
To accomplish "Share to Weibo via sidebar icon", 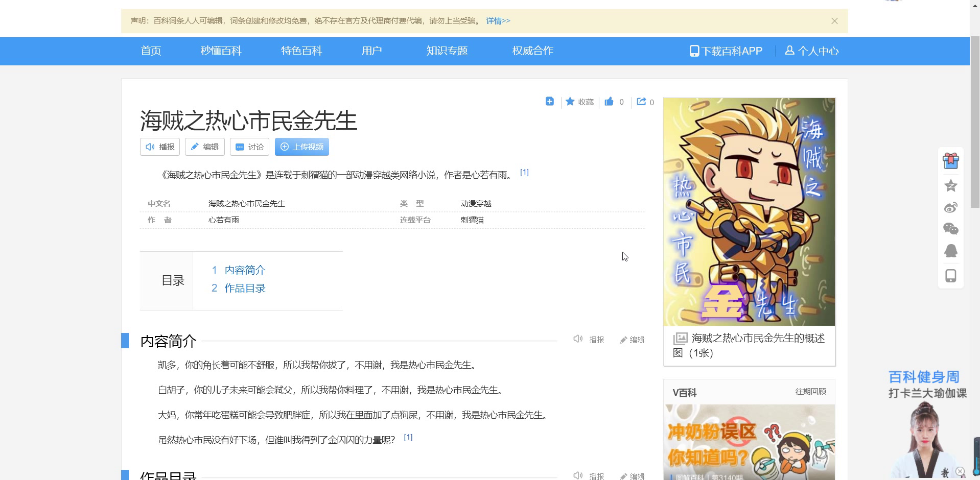I will pos(950,207).
